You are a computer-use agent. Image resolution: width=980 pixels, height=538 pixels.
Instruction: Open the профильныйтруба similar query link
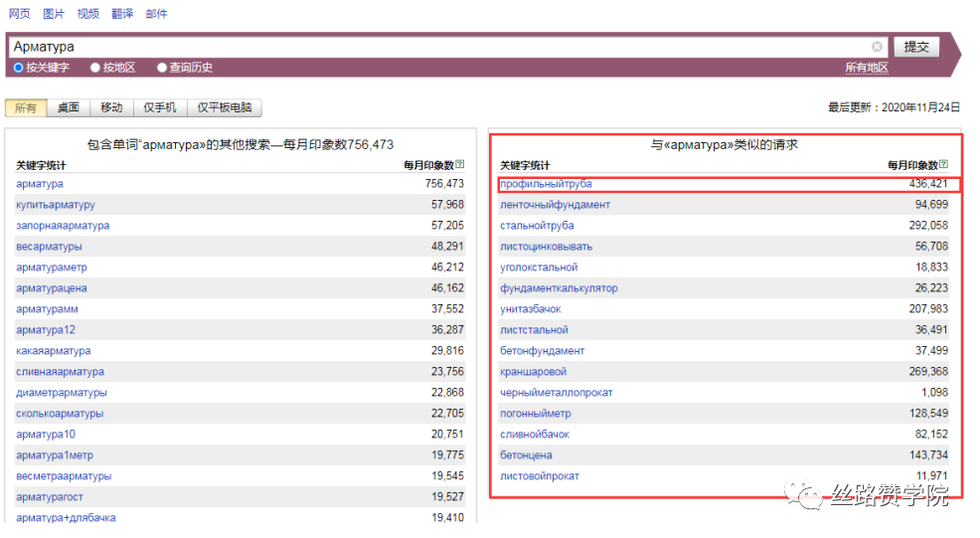546,184
